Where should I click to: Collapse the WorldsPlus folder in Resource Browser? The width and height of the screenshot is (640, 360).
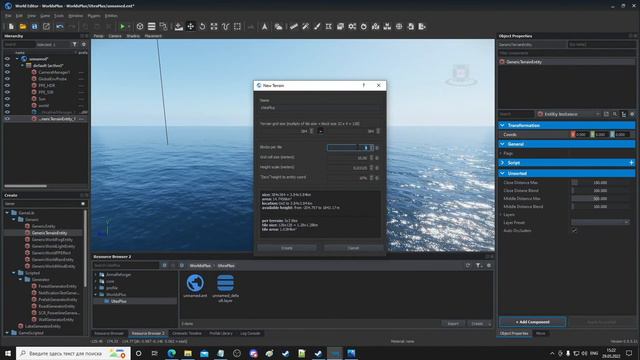coord(96,294)
